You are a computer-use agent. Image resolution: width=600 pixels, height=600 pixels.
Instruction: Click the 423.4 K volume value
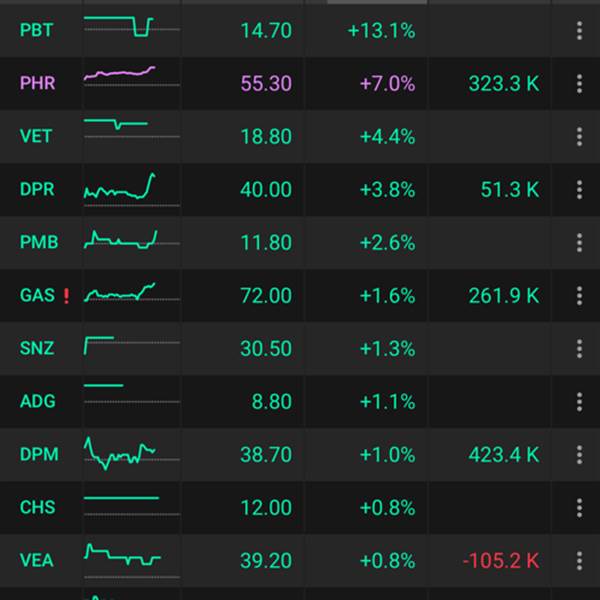pos(504,455)
